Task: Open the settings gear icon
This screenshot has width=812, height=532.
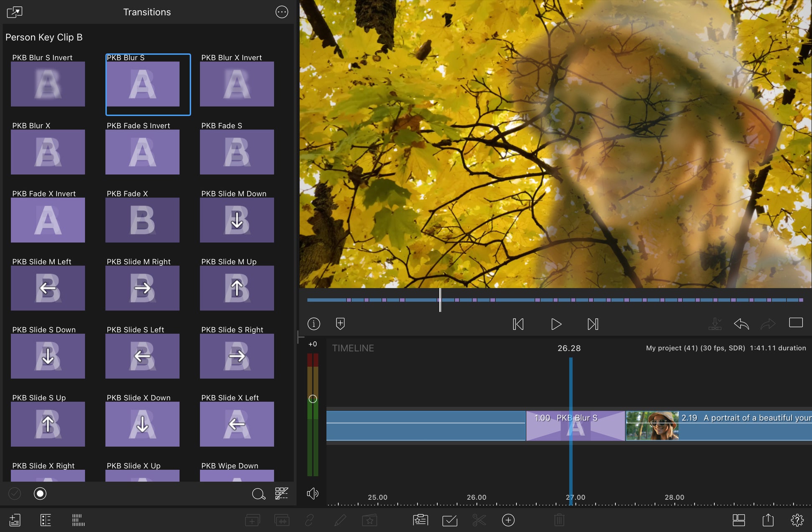Action: [x=797, y=520]
